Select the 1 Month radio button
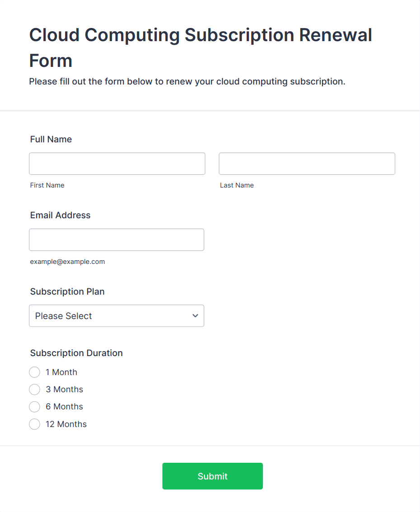The width and height of the screenshot is (420, 512). (x=35, y=372)
